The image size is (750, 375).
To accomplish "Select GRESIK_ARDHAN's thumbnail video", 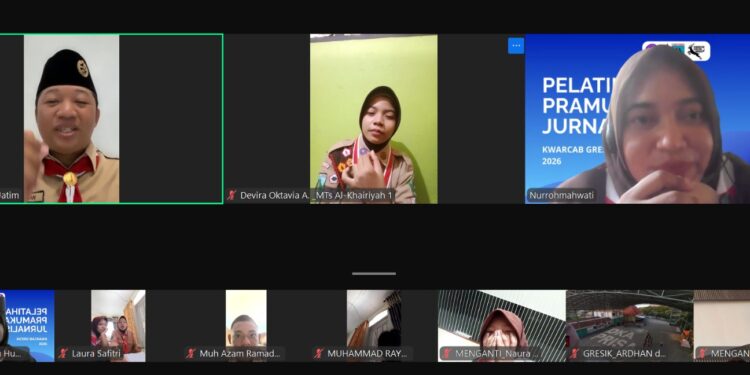I will [x=630, y=326].
